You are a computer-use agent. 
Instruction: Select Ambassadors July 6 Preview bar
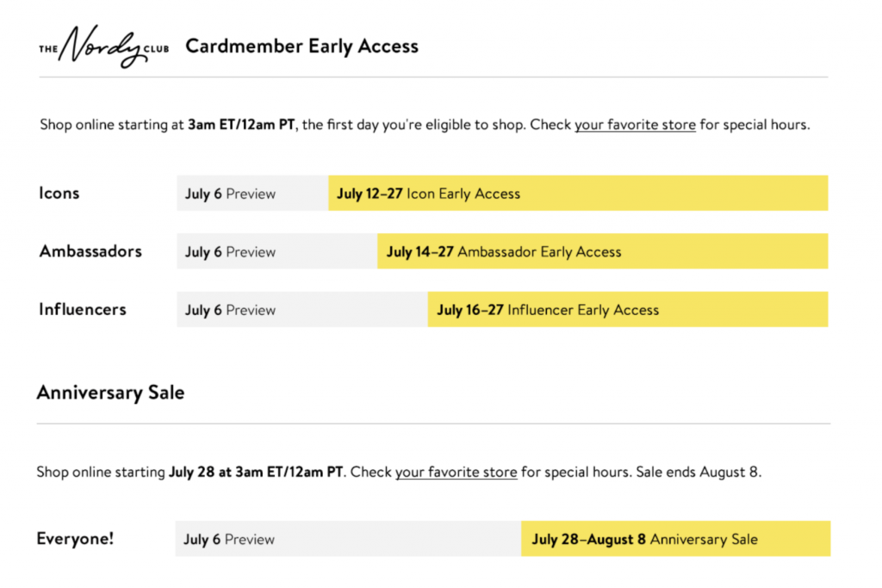[277, 251]
